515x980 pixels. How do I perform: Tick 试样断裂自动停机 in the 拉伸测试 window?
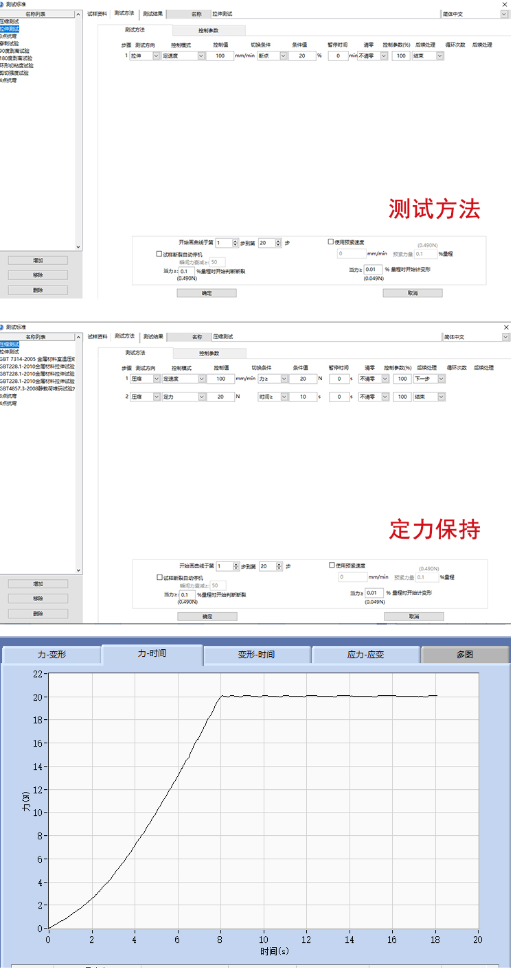coord(159,253)
